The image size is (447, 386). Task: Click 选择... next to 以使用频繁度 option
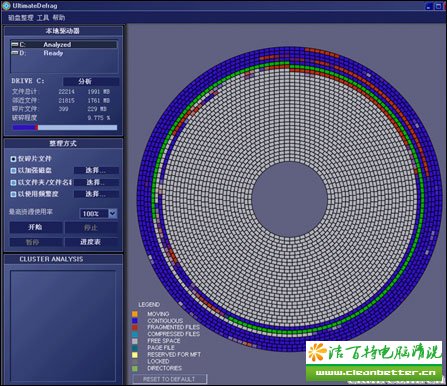[96, 194]
